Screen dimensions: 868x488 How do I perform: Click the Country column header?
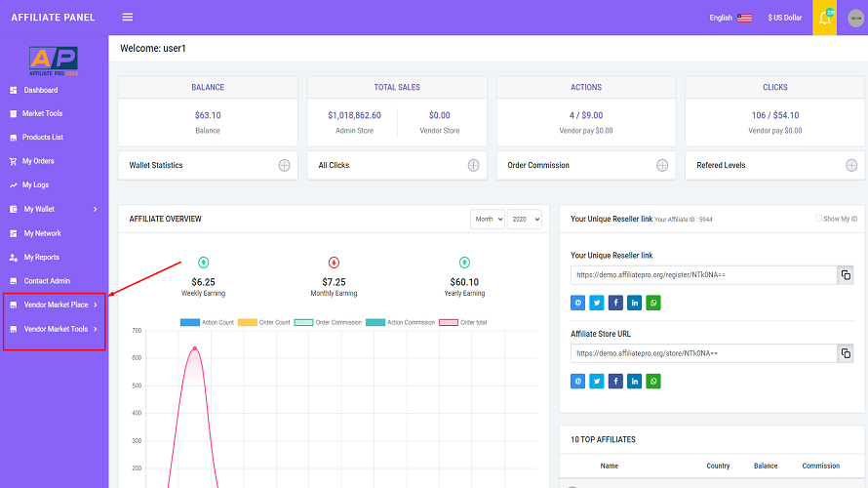tap(718, 466)
